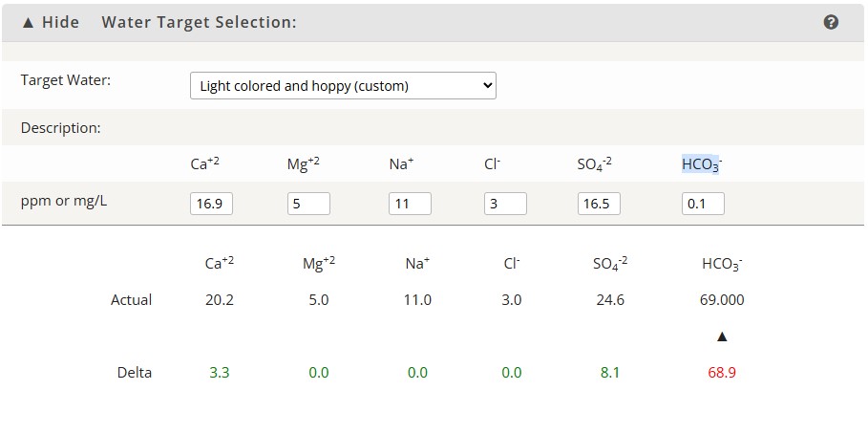Click the actual Ca+2 value 20.2
This screenshot has height=434, width=868.
tap(220, 300)
